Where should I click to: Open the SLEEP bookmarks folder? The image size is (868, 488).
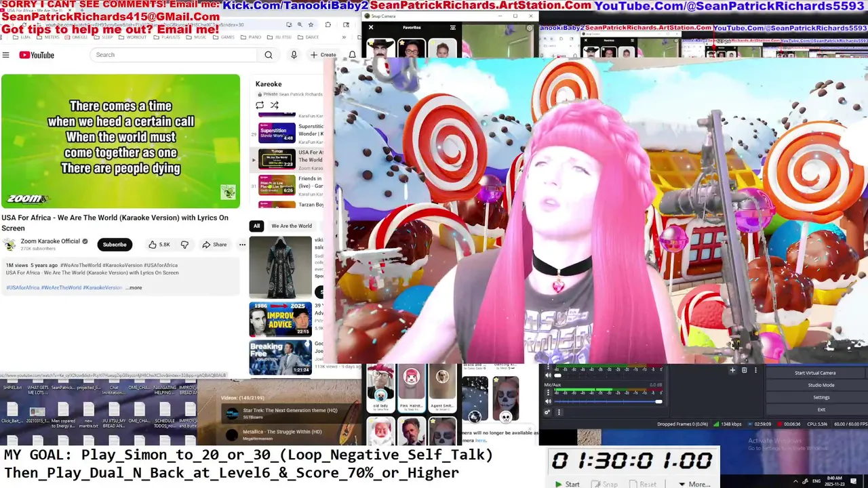point(104,37)
